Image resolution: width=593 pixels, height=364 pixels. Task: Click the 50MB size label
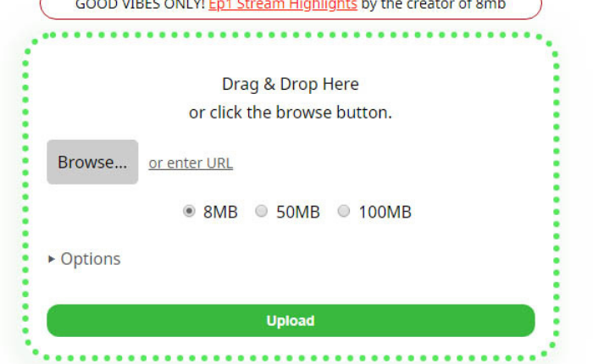[x=298, y=212]
